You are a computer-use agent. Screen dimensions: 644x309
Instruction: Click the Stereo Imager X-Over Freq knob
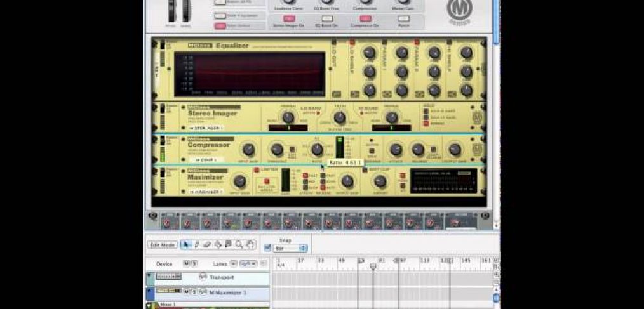340,117
